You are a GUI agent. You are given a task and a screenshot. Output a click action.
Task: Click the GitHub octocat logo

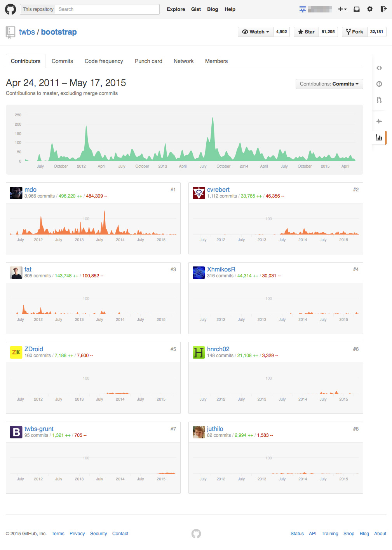10,9
